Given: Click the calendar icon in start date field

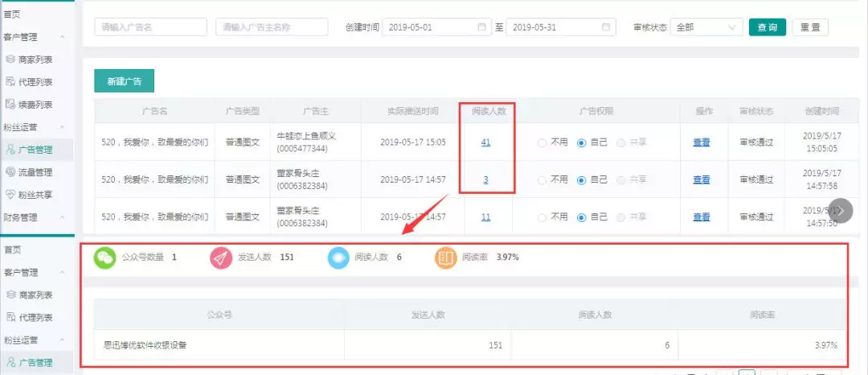Looking at the screenshot, I should 482,27.
